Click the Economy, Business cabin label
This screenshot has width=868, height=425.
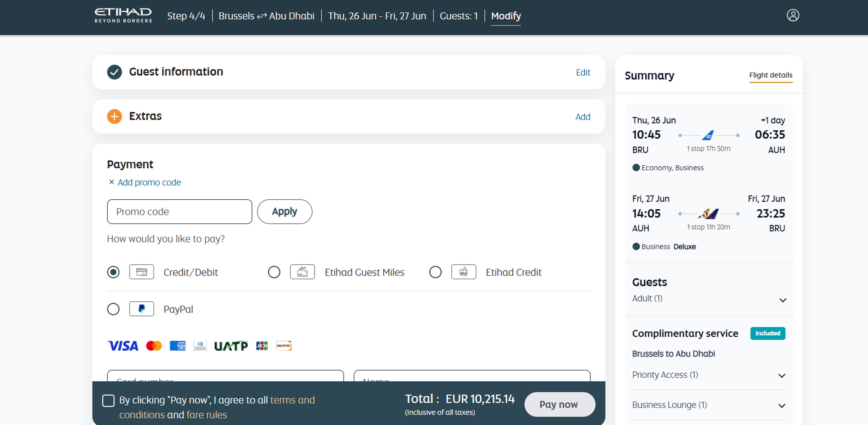(x=672, y=168)
